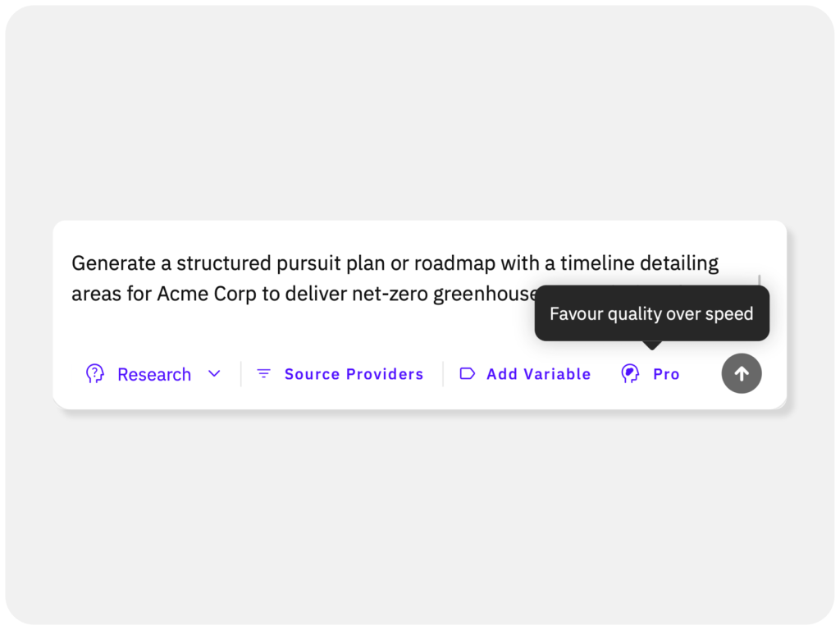Click the Research head question-mark icon
Viewport: 840px width, 630px height.
coord(95,374)
